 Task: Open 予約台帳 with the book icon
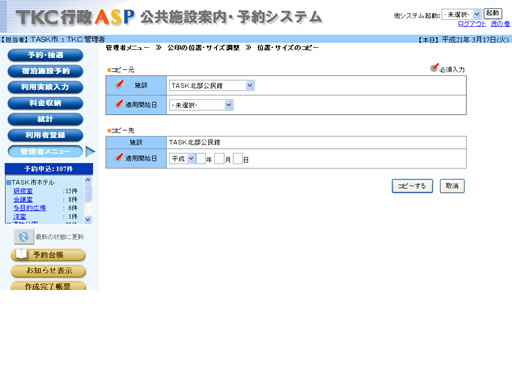point(48,255)
